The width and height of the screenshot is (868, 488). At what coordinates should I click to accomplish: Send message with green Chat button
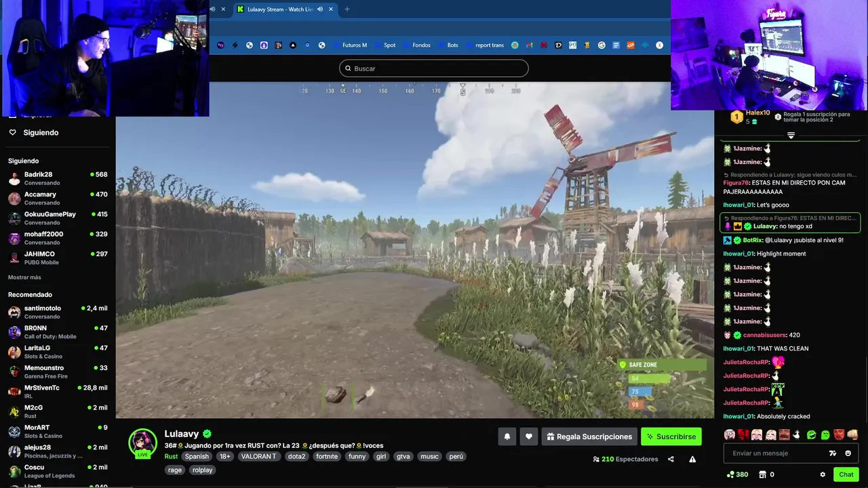846,474
